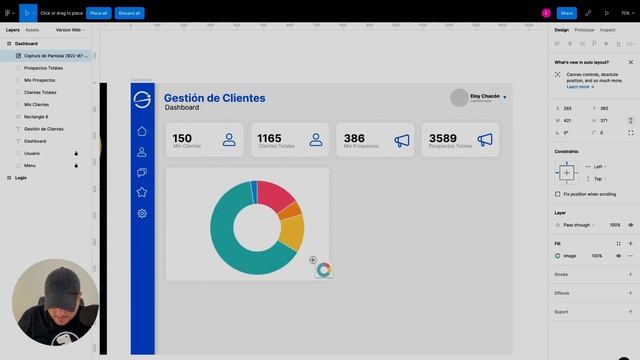Switch to the Layers tab

13,30
